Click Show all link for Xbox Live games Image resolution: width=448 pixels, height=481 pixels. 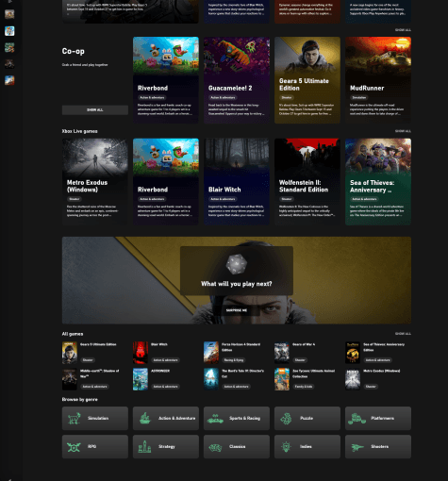click(x=403, y=131)
